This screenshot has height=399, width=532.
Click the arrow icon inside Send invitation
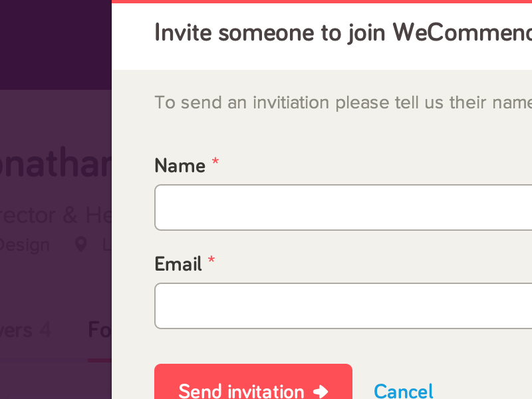321,391
